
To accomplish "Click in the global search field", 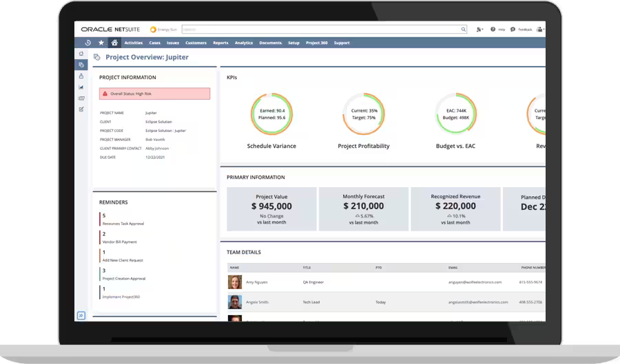I will [x=320, y=30].
